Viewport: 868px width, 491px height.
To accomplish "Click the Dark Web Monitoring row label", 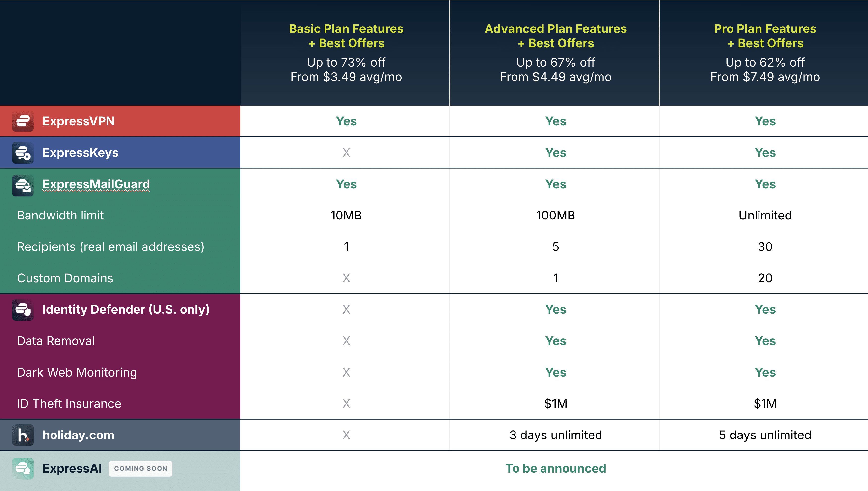I will click(77, 372).
